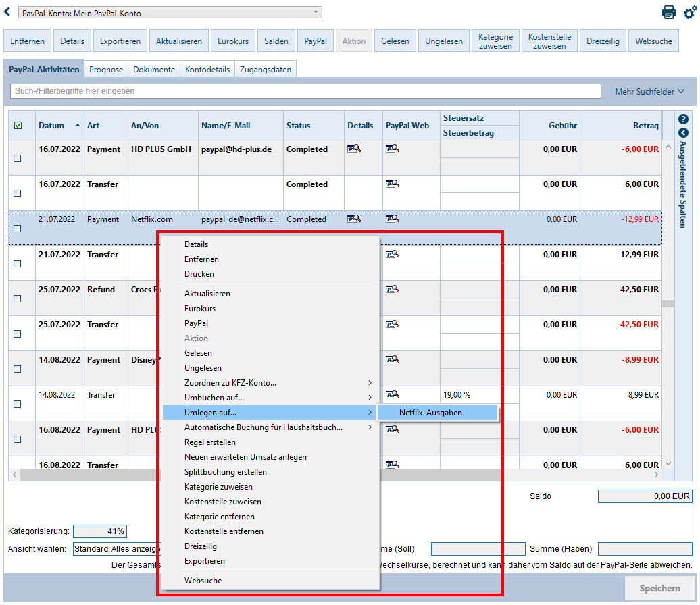Open Details icon for Netflix.com payment
Viewport: 700px width, 605px height.
coord(354,219)
